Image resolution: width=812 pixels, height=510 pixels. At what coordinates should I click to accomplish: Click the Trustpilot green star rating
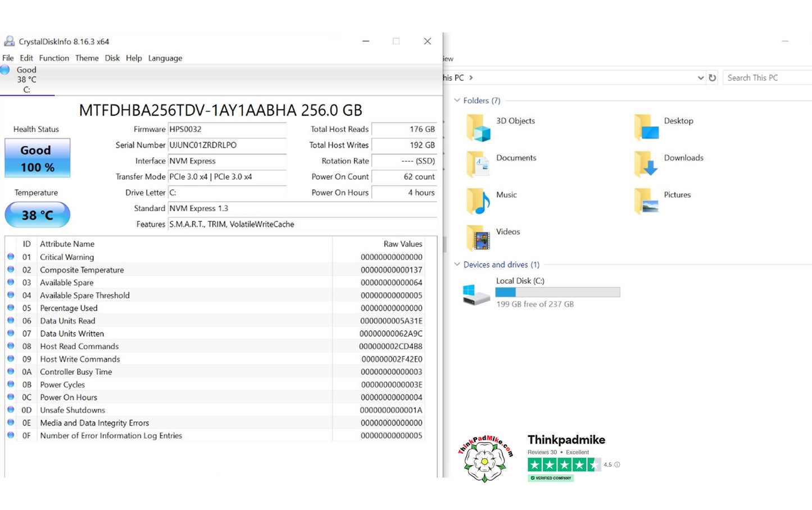564,465
